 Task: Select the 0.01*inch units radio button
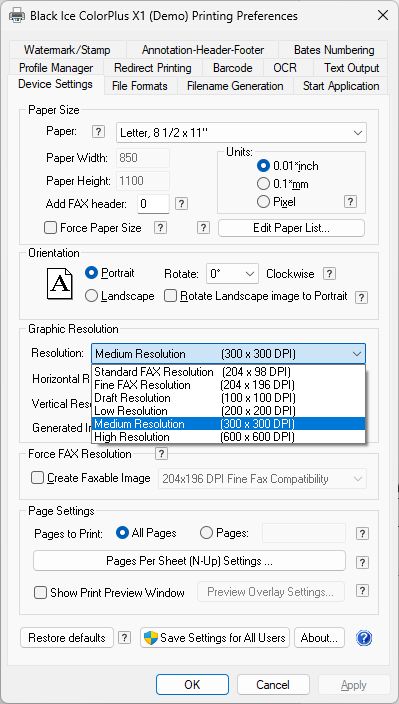click(x=263, y=166)
